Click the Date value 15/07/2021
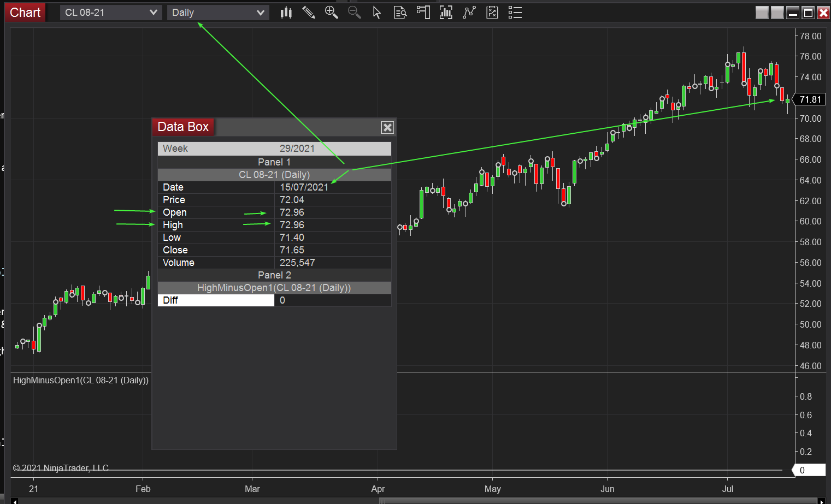831x504 pixels. [304, 187]
